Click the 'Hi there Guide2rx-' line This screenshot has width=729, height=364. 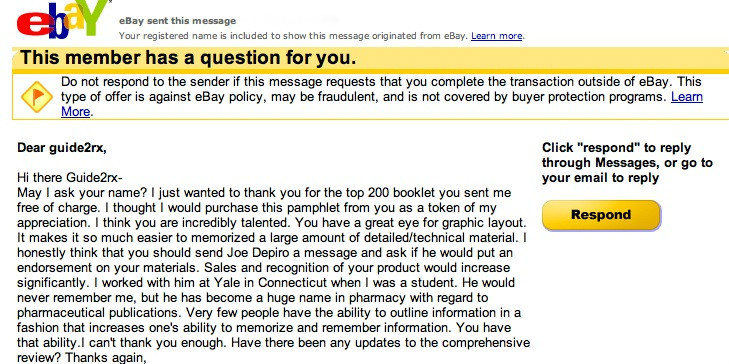(70, 178)
